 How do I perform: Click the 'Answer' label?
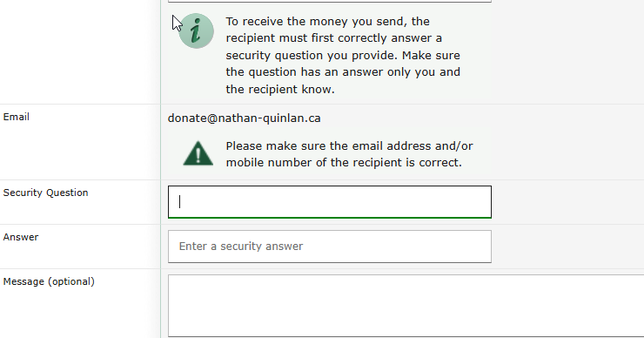(x=21, y=237)
